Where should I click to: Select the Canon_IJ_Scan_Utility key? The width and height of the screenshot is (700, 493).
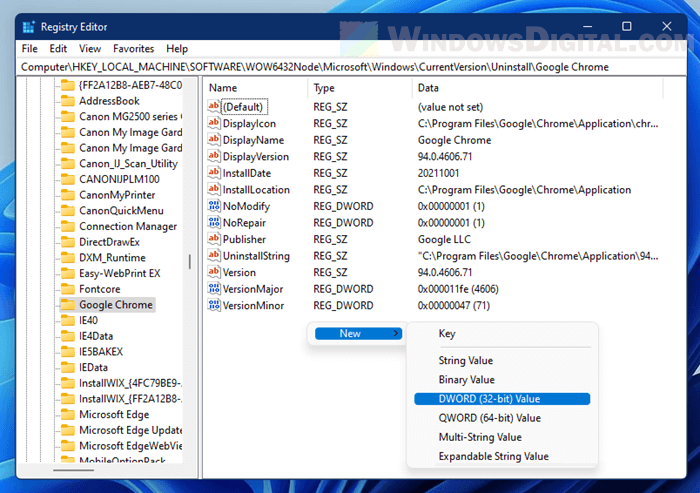(x=128, y=164)
